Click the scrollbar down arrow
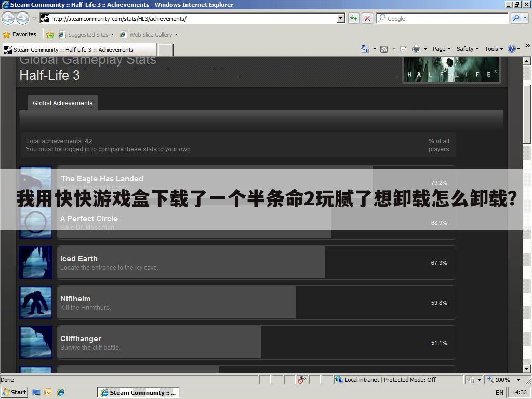The height and width of the screenshot is (399, 532). [527, 369]
